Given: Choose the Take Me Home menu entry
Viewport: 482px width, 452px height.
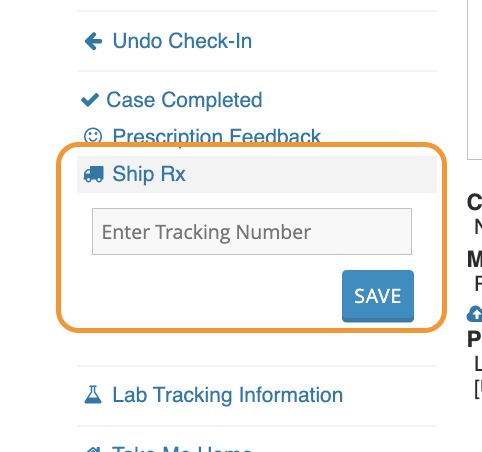Looking at the screenshot, I should pos(182,449).
